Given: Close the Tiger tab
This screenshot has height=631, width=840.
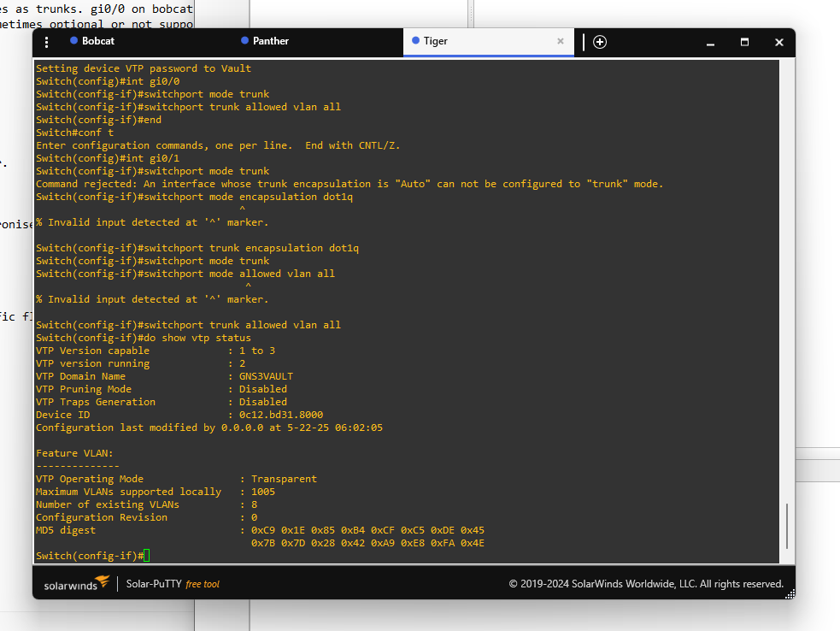Looking at the screenshot, I should tap(561, 41).
